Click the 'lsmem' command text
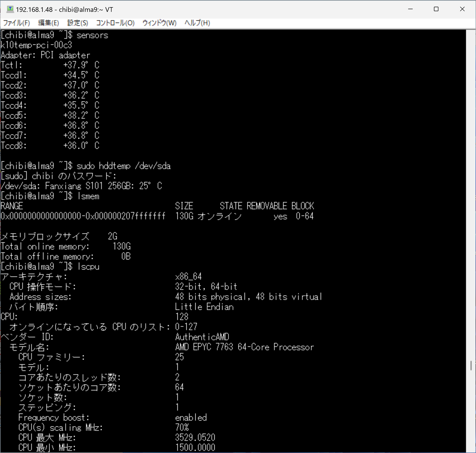The image size is (476, 453). point(88,196)
